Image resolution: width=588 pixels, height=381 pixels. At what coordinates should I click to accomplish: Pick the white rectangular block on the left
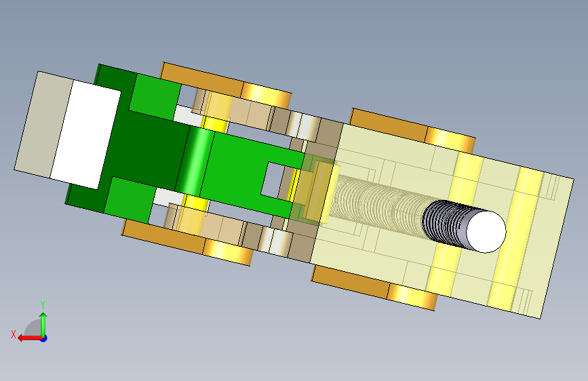[x=85, y=135]
